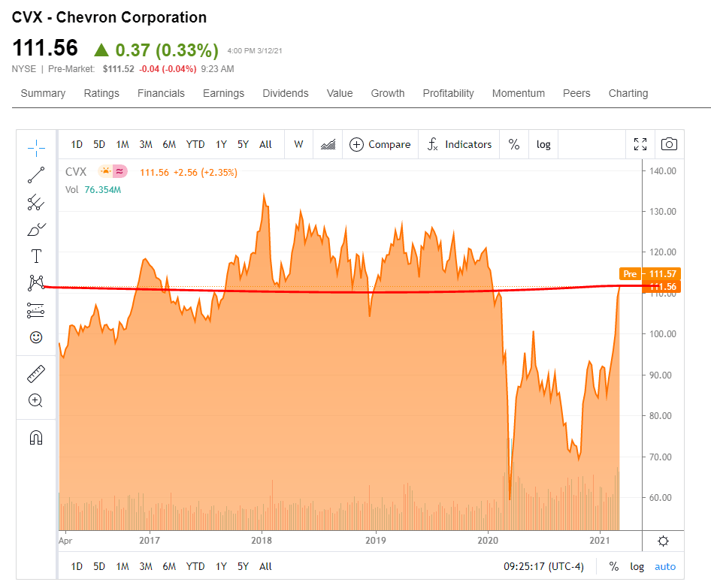Select the brush drawing tool
This screenshot has height=588, width=711.
click(x=36, y=230)
